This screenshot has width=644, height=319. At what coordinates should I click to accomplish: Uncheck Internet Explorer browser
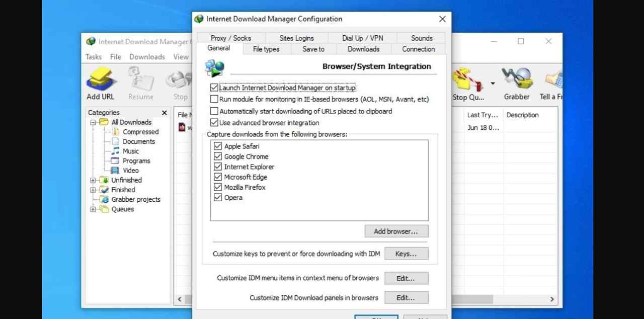tap(218, 167)
